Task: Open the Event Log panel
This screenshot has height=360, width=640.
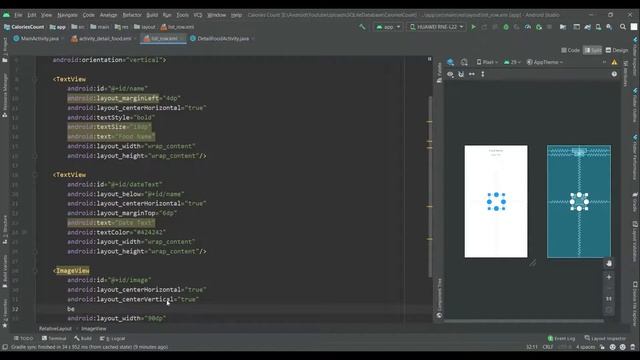Action: [561, 338]
